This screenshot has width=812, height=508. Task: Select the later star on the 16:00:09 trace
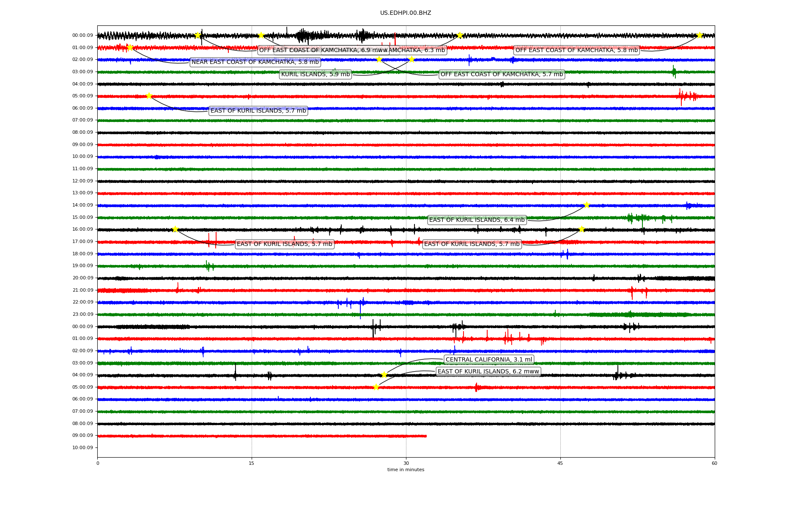(582, 229)
